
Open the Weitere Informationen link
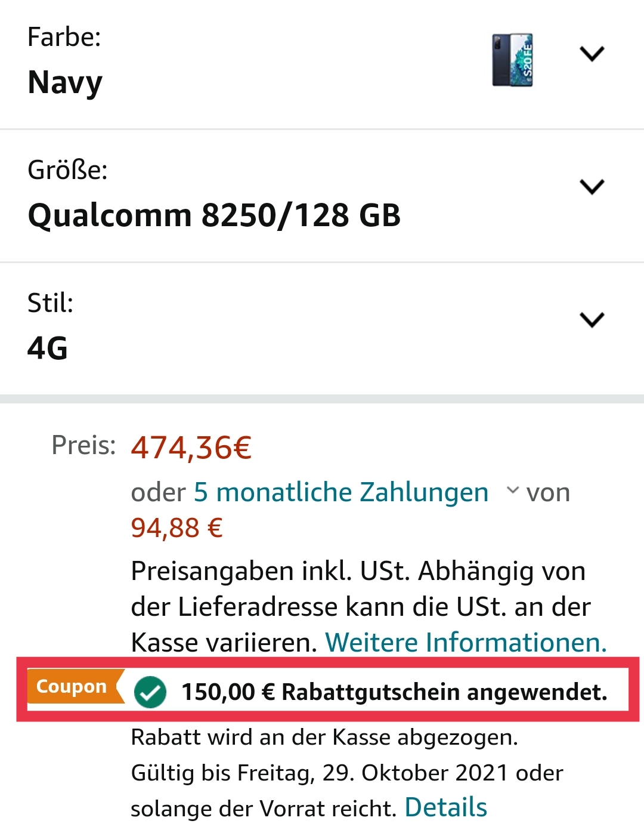point(466,643)
